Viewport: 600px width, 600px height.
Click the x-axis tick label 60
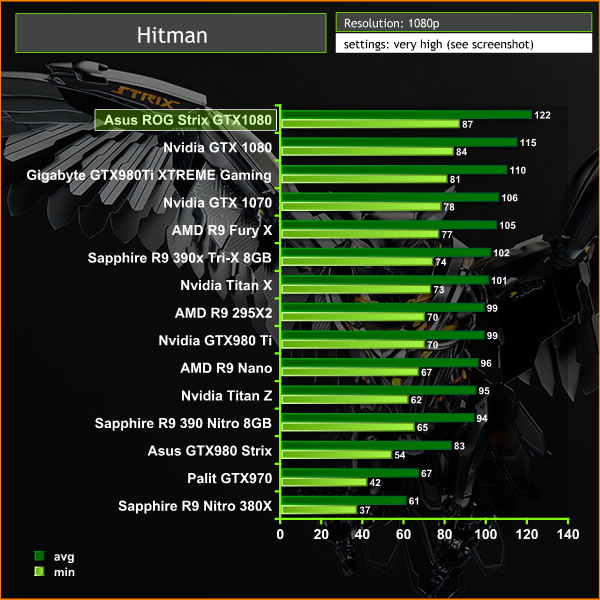click(x=403, y=534)
